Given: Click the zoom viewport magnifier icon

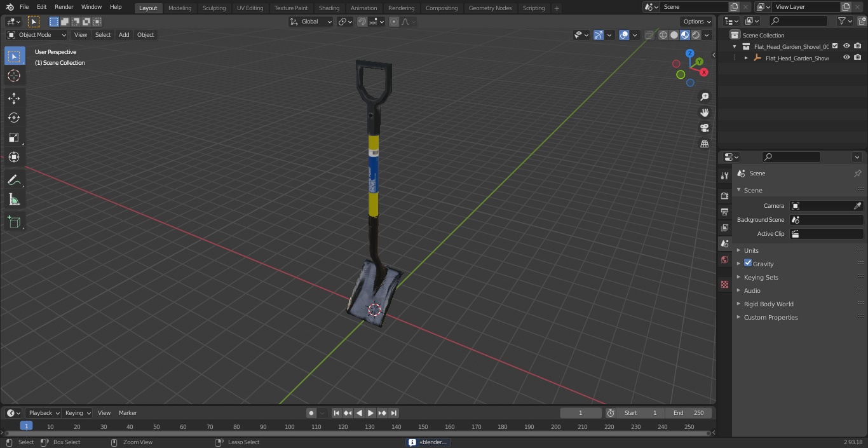Looking at the screenshot, I should point(704,97).
